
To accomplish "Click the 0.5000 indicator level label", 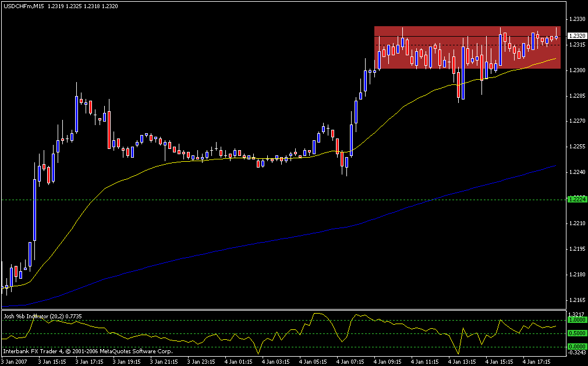I will click(x=576, y=333).
